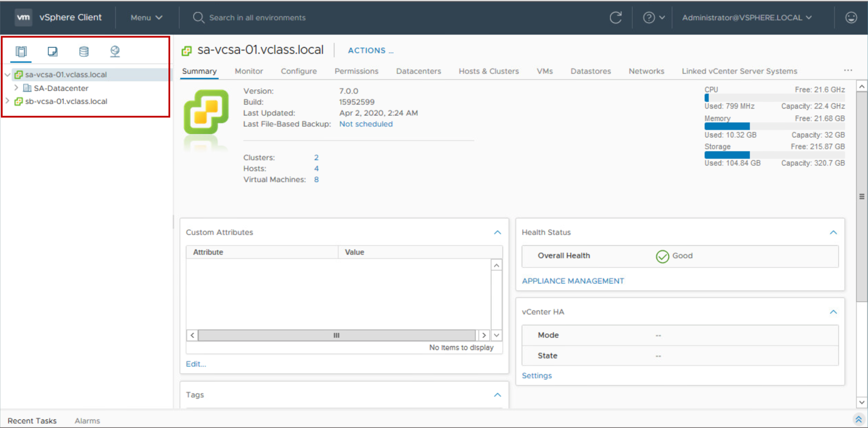Viewport: 868px width, 428px height.
Task: Open the Menu dropdown
Action: point(146,17)
